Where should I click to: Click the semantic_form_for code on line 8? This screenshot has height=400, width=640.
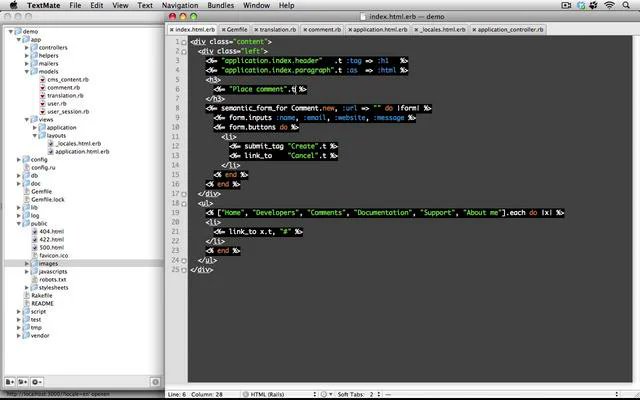(x=318, y=109)
